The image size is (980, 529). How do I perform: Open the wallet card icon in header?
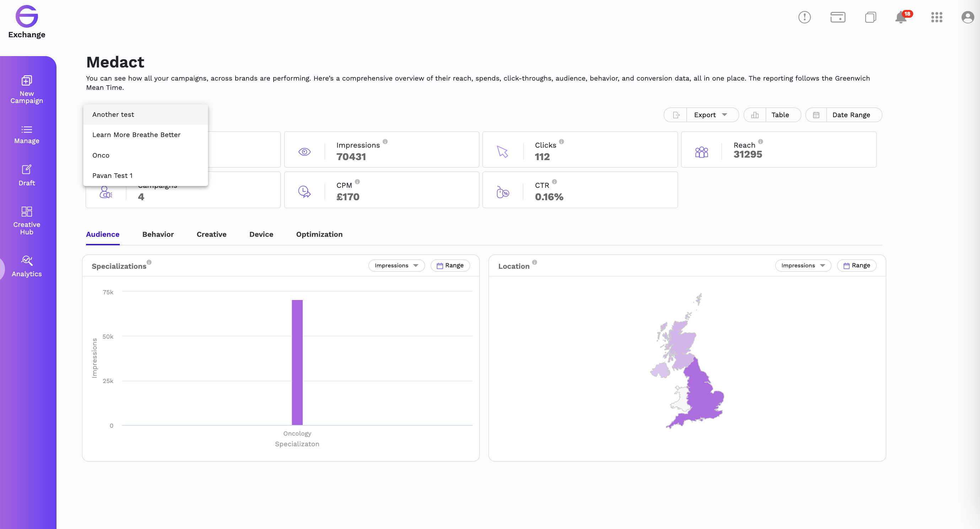click(838, 17)
